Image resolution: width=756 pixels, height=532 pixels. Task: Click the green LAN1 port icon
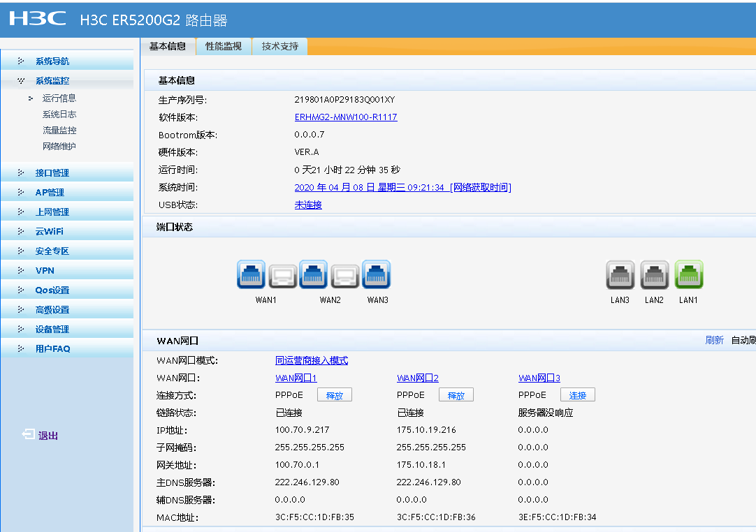pos(689,275)
